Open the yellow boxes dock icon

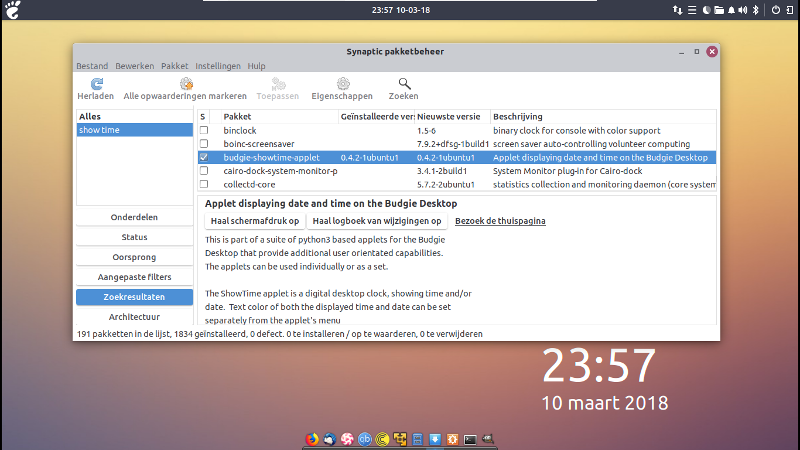400,439
